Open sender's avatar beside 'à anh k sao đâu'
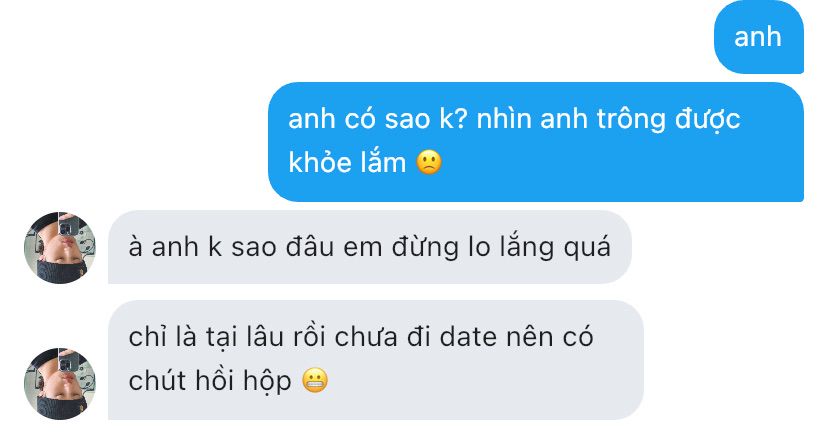The height and width of the screenshot is (434, 828). 60,248
